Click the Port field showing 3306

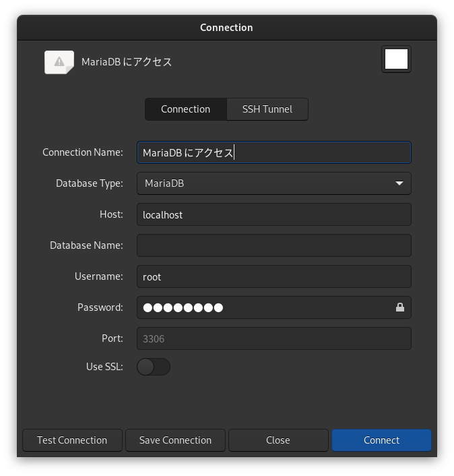click(x=274, y=338)
